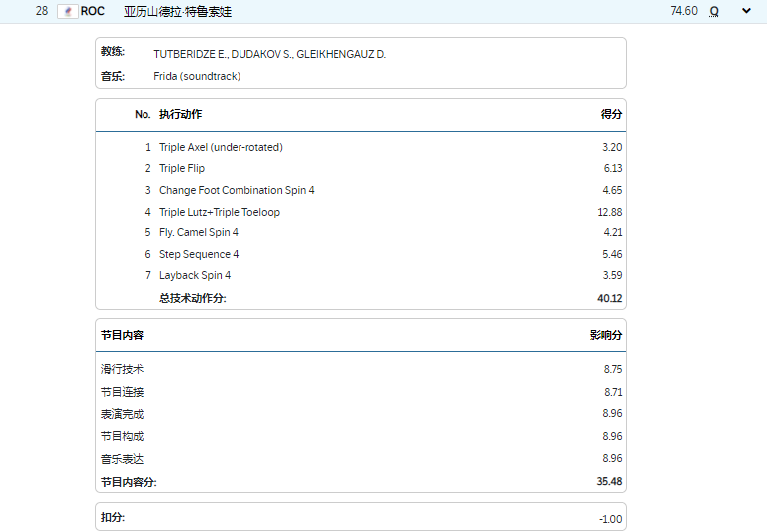Click Triple Flip score 6.13
Screen dimensions: 767x532
point(613,169)
